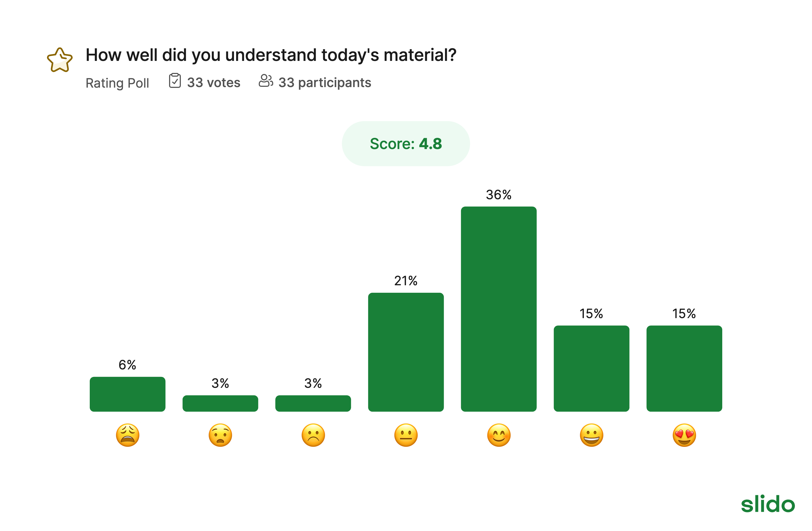812x531 pixels.
Task: Click the poll question title text
Action: 271,55
